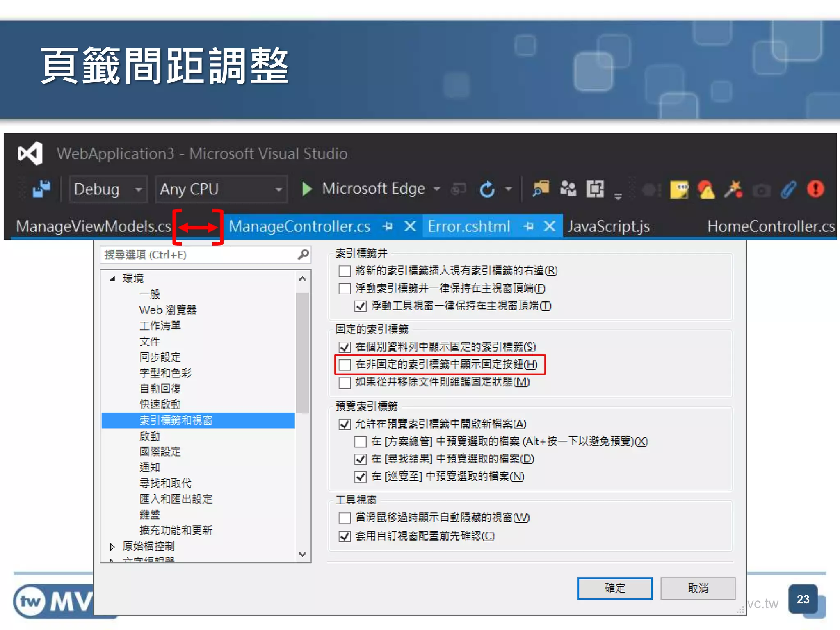
Task: Click the team members toolbar icon
Action: (568, 189)
